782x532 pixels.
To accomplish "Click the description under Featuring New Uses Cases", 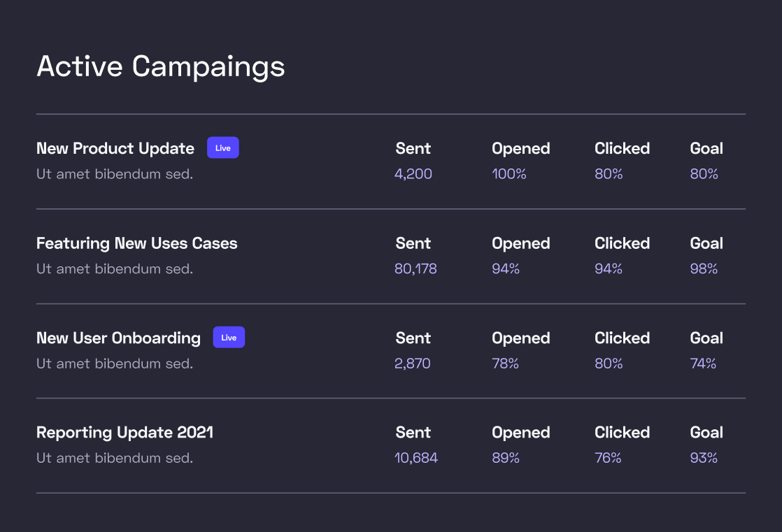I will [114, 268].
